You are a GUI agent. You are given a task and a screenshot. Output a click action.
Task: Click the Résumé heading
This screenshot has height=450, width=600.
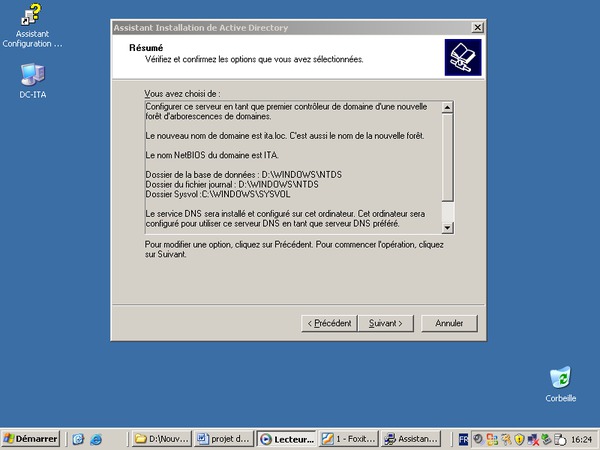point(146,48)
